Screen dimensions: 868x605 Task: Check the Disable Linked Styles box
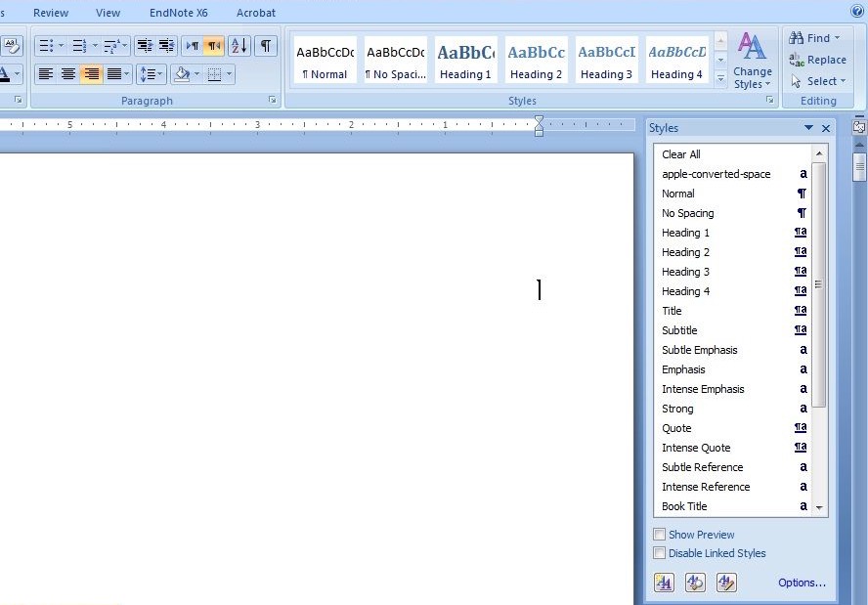(x=660, y=553)
